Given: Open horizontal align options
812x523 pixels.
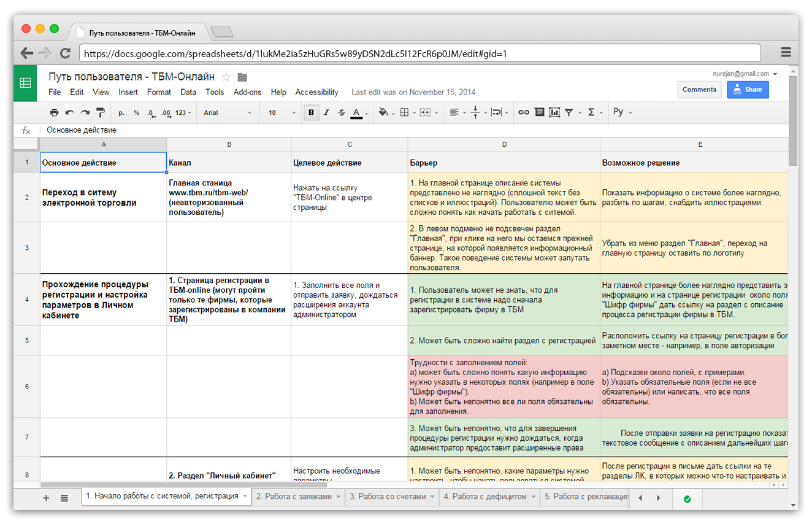Looking at the screenshot, I should (x=457, y=112).
